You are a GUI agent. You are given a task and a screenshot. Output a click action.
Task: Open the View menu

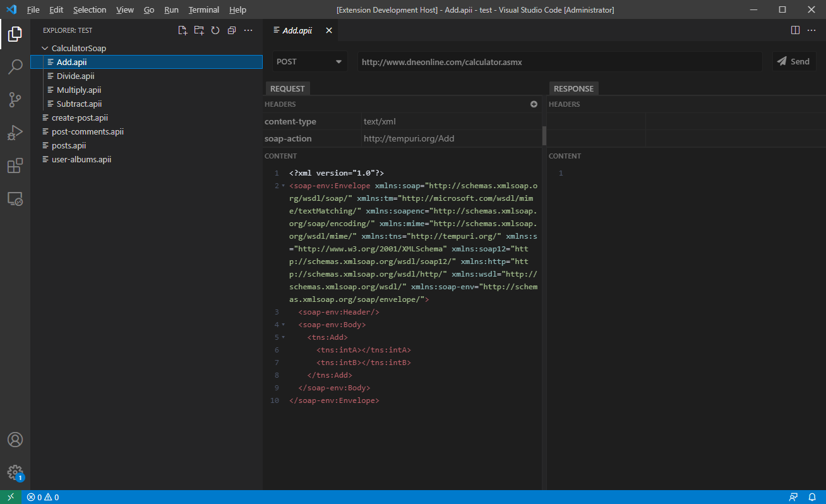(x=125, y=9)
